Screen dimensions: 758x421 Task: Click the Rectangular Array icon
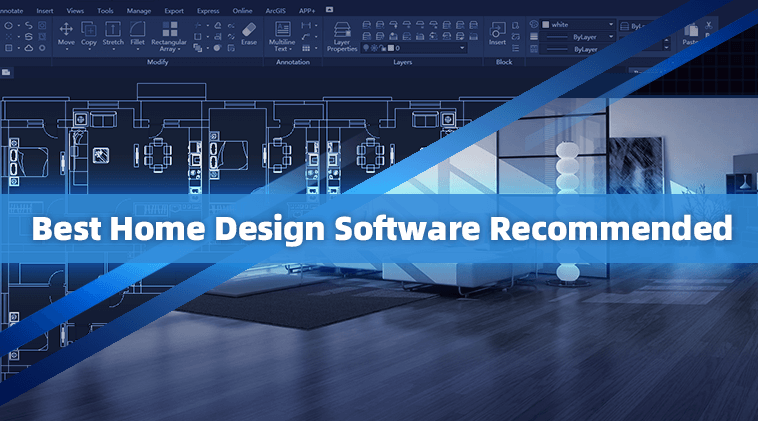(x=169, y=29)
